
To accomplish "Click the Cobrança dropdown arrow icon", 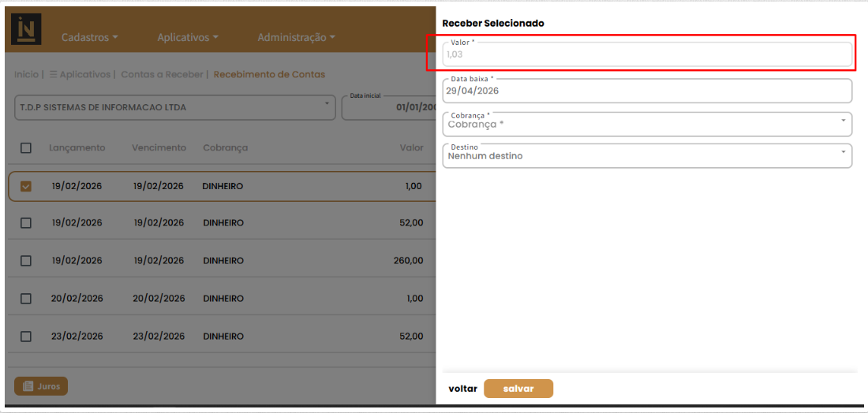I will (843, 120).
